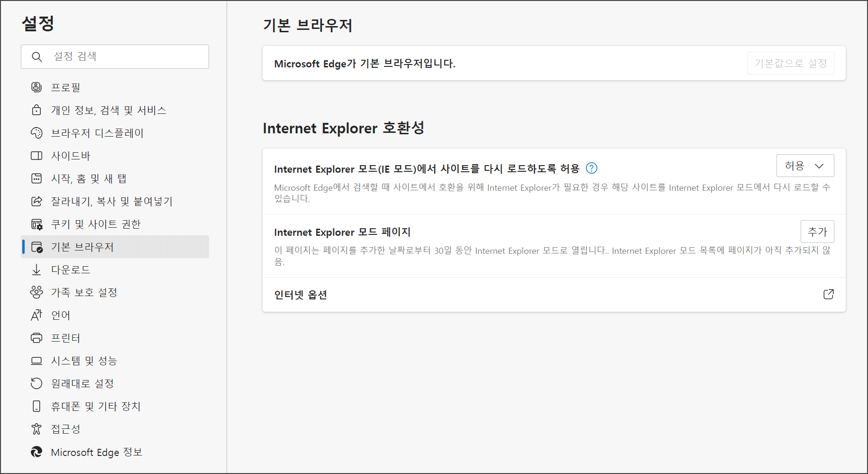Click the palette icon for 브라우저 디스플레이
Screen dimensions: 868x474
(37, 132)
